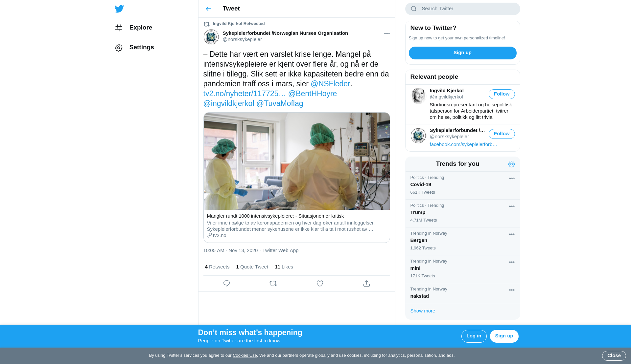Open Twitter Web App source link
The image size is (631, 364).
pos(280,250)
